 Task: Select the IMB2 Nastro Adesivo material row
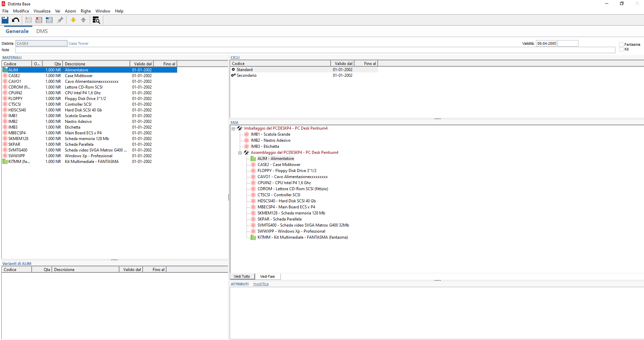click(x=89, y=122)
